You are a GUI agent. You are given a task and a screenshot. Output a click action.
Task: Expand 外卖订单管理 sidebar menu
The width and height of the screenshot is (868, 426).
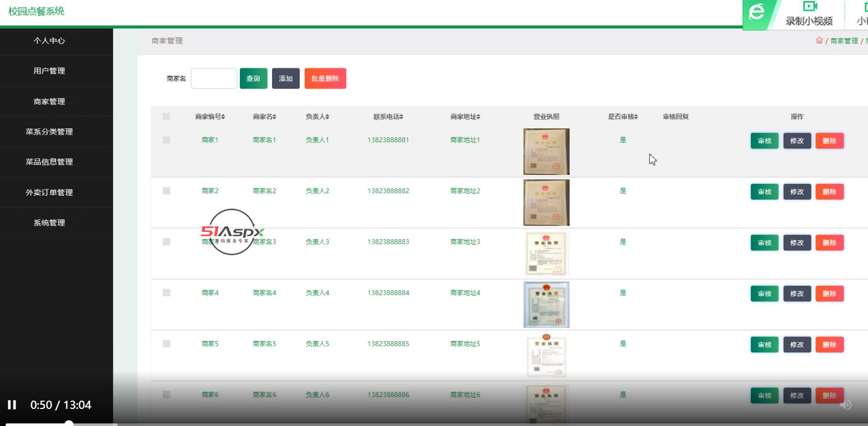pyautogui.click(x=49, y=192)
